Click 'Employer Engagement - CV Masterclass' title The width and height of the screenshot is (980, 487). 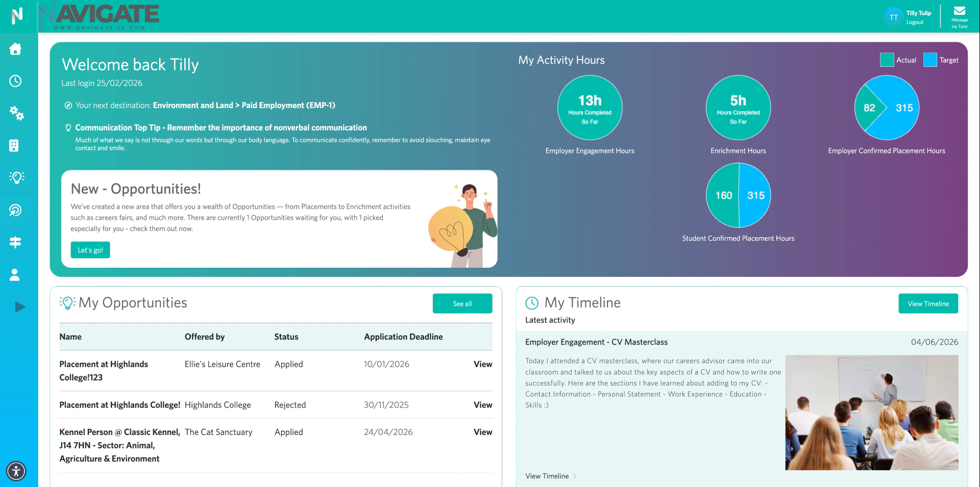tap(596, 342)
